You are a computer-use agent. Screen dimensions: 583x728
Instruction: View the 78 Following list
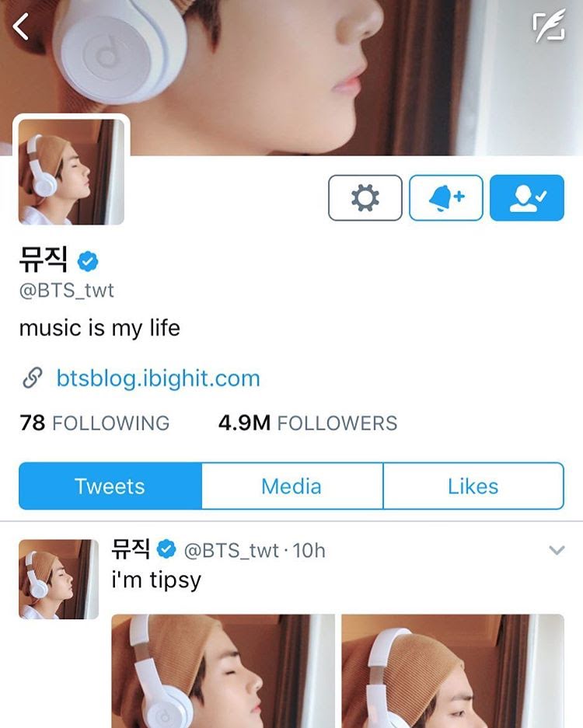point(95,423)
